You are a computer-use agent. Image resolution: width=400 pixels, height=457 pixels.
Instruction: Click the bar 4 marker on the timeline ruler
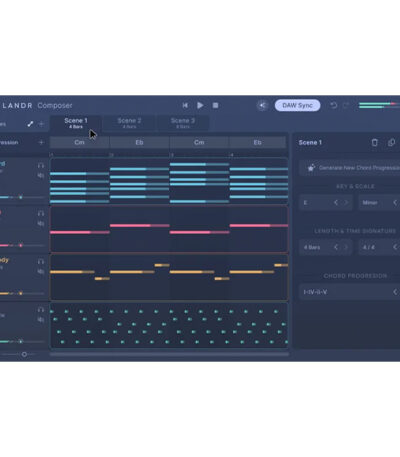click(232, 155)
